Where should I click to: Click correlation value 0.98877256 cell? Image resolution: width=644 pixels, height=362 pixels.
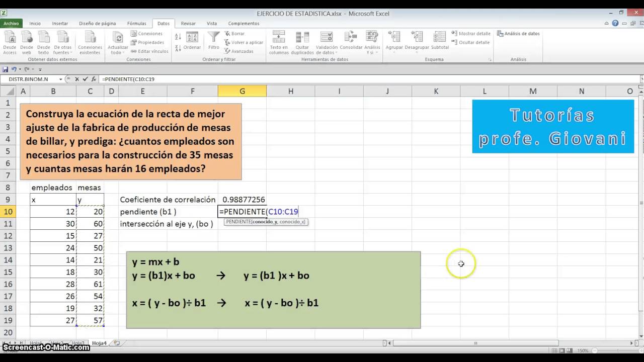click(x=242, y=200)
